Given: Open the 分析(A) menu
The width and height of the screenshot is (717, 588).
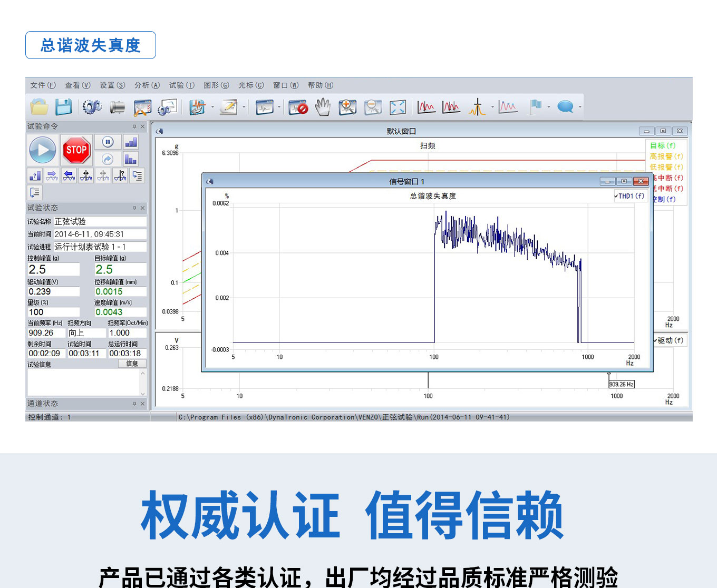Looking at the screenshot, I should tap(147, 85).
